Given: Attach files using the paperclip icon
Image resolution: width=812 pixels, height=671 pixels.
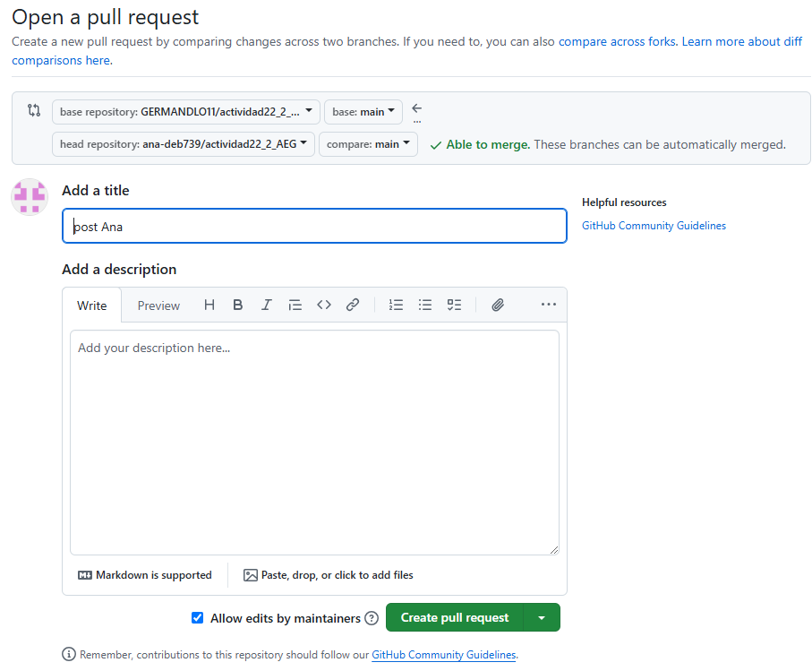Looking at the screenshot, I should tap(498, 305).
